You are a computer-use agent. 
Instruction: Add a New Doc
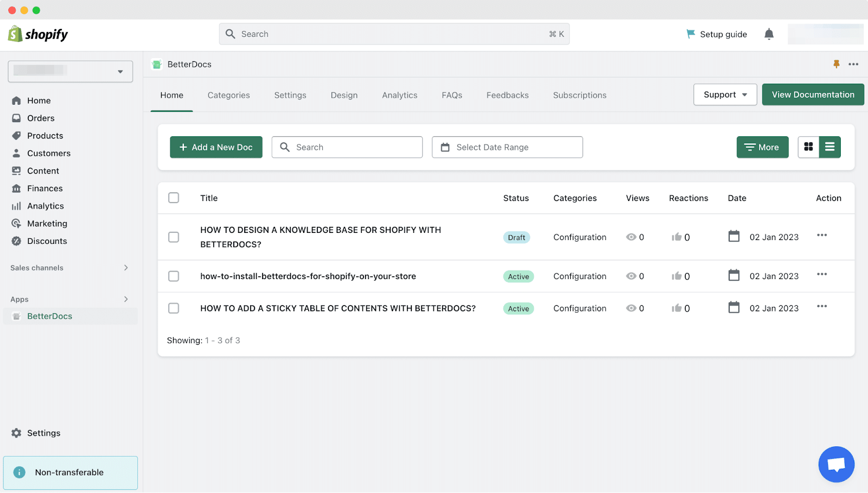click(216, 147)
